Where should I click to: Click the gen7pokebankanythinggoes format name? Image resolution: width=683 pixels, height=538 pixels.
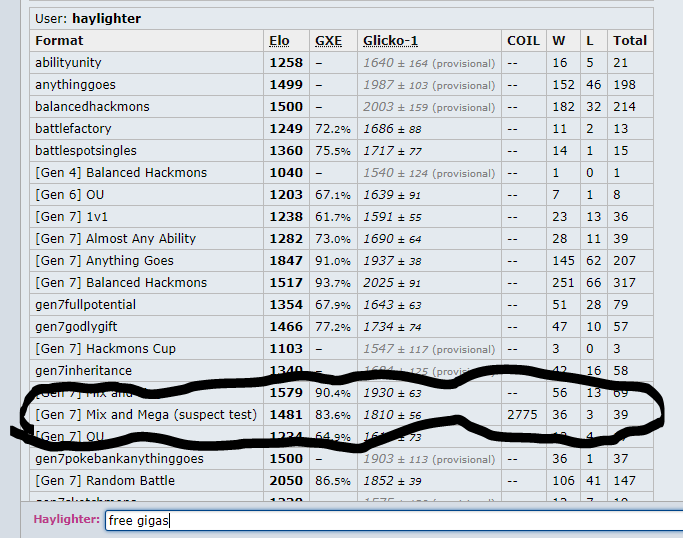[x=119, y=459]
